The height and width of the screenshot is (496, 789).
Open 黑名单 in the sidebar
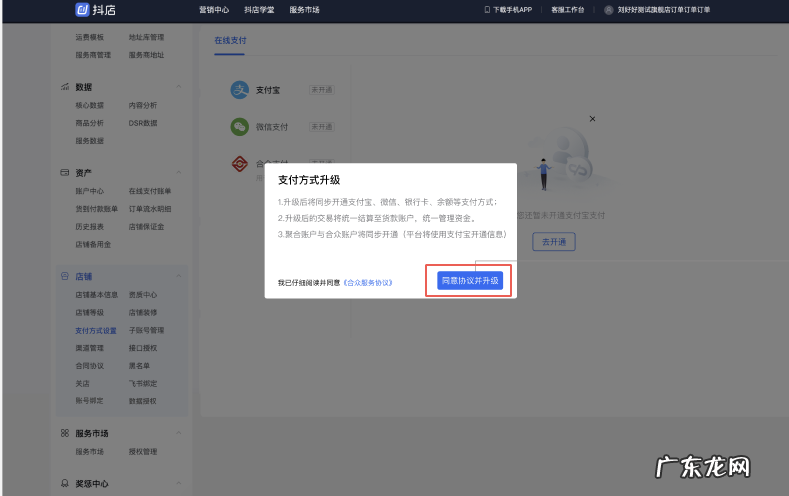(x=139, y=366)
